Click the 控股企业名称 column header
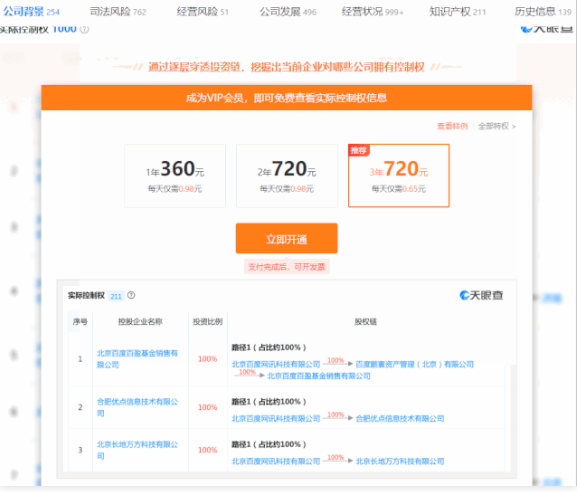577x492 pixels. [140, 322]
